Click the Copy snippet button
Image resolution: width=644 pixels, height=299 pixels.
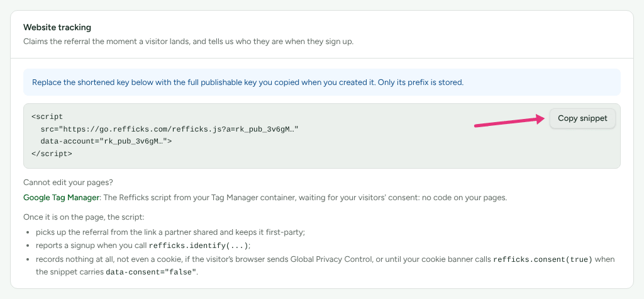(x=582, y=118)
